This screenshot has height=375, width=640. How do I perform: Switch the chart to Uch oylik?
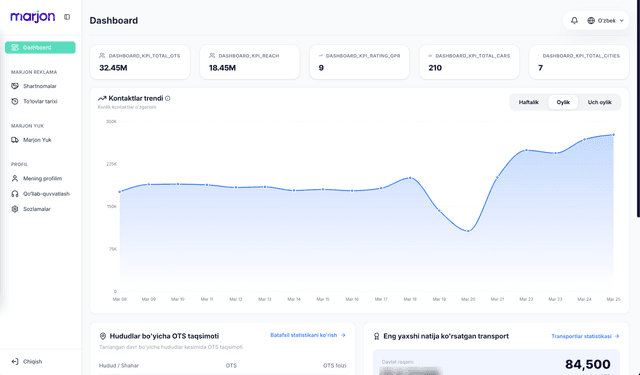599,102
